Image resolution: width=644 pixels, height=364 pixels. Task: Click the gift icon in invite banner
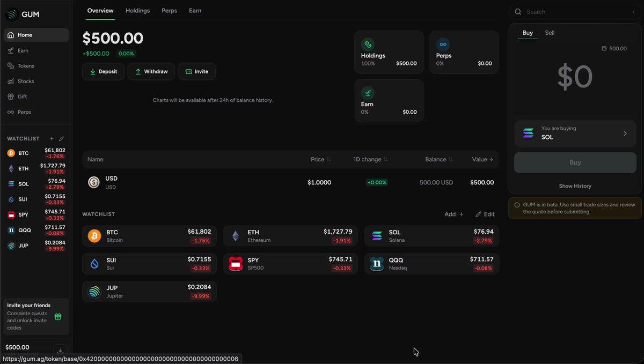coord(58,317)
